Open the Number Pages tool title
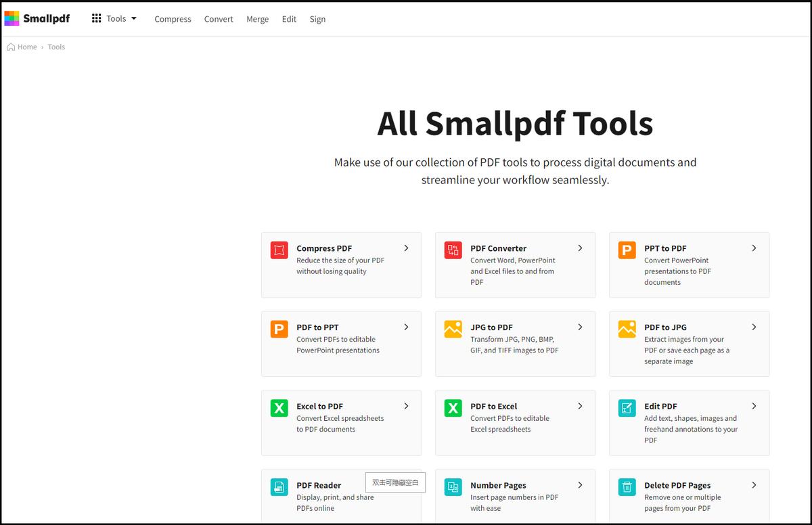Image resolution: width=812 pixels, height=525 pixels. (498, 486)
